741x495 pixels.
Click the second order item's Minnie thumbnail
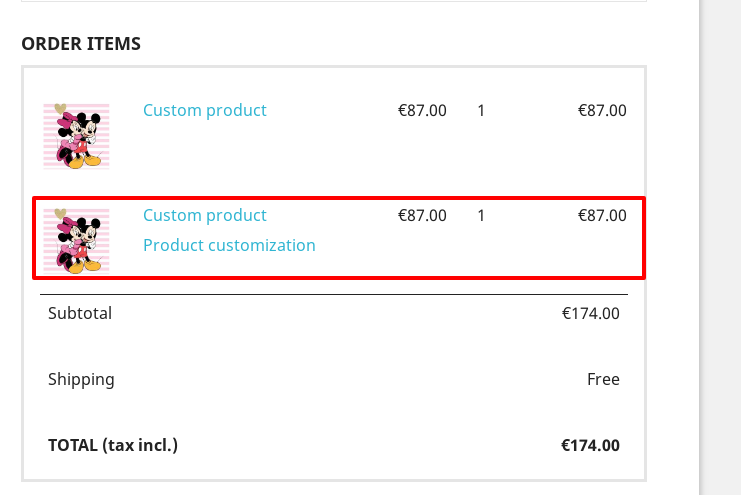pos(76,241)
